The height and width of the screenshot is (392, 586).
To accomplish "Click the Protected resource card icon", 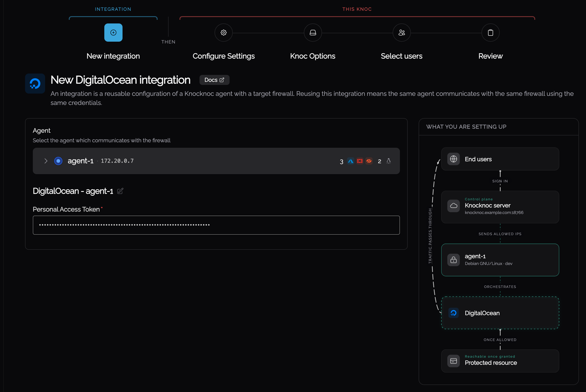I will [x=453, y=361].
